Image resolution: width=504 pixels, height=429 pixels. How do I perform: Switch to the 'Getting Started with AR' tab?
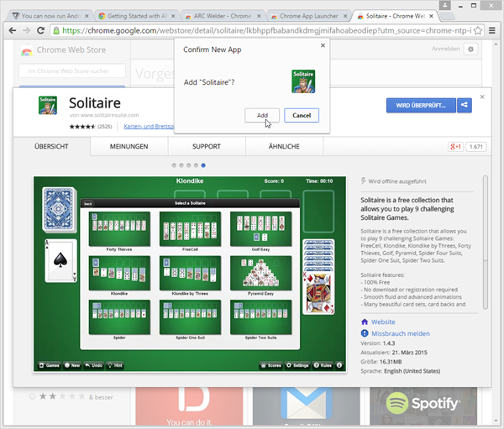(137, 16)
